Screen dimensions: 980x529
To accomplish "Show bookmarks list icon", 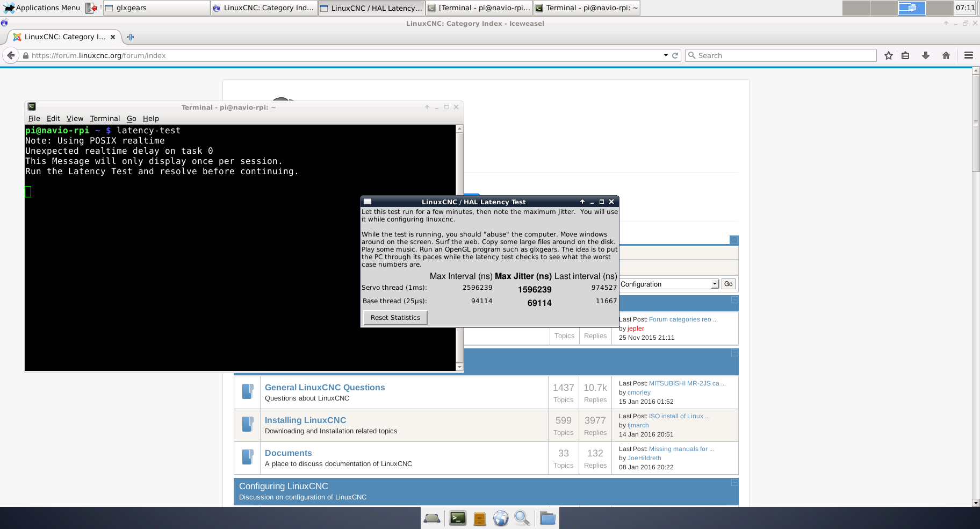I will point(905,55).
